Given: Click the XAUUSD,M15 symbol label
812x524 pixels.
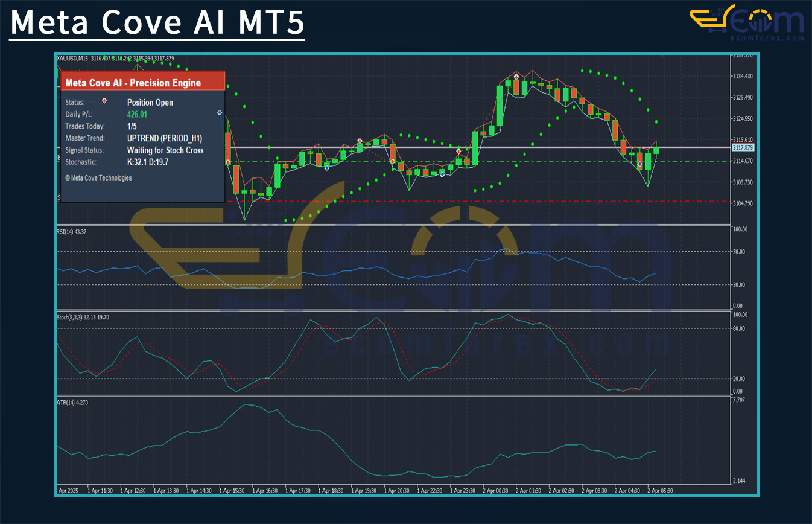Looking at the screenshot, I should click(72, 59).
